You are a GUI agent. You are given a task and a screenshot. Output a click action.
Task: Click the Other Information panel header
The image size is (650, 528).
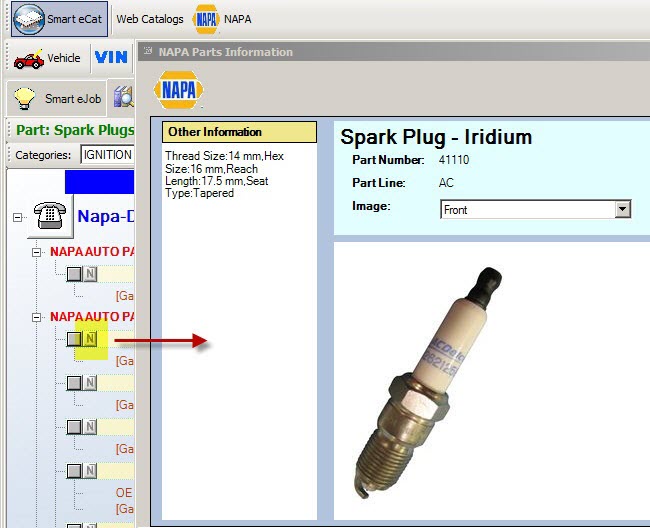[239, 132]
